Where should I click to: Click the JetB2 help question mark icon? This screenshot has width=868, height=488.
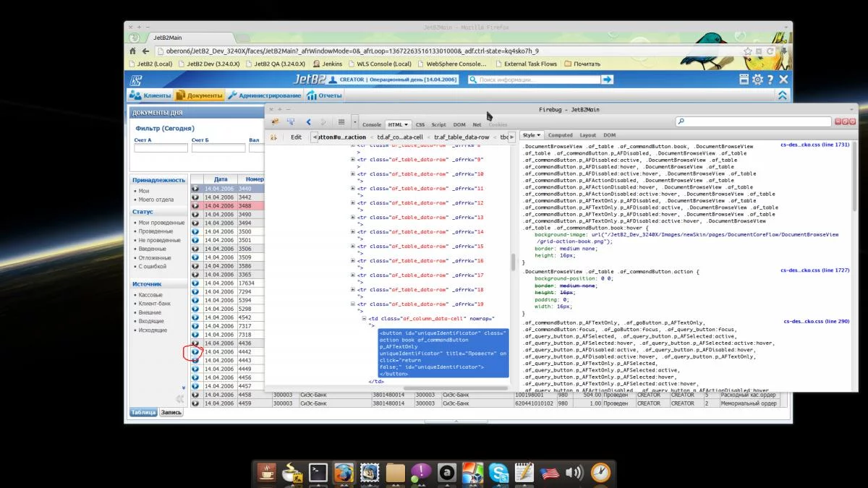pyautogui.click(x=770, y=80)
